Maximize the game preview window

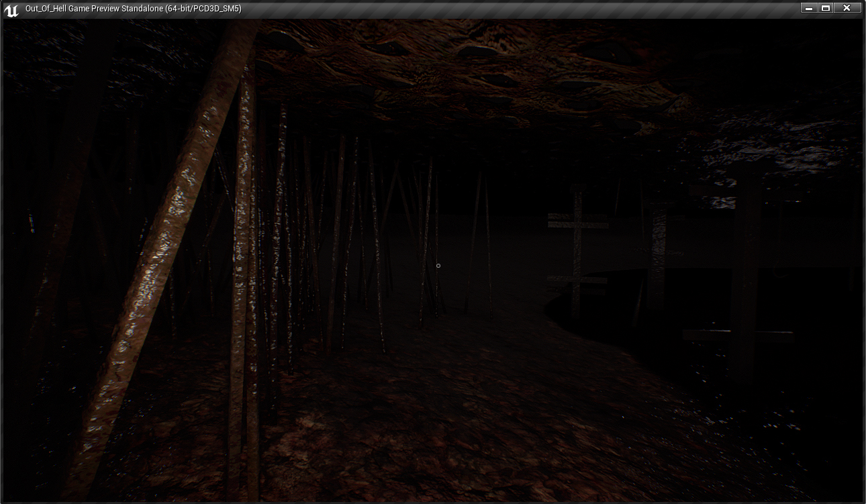click(x=826, y=8)
